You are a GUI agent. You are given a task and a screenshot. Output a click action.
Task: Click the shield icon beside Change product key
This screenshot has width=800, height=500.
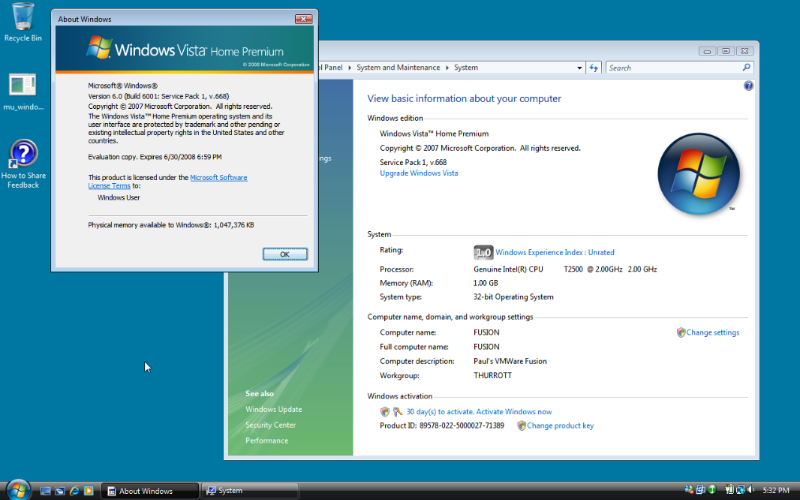pos(521,426)
